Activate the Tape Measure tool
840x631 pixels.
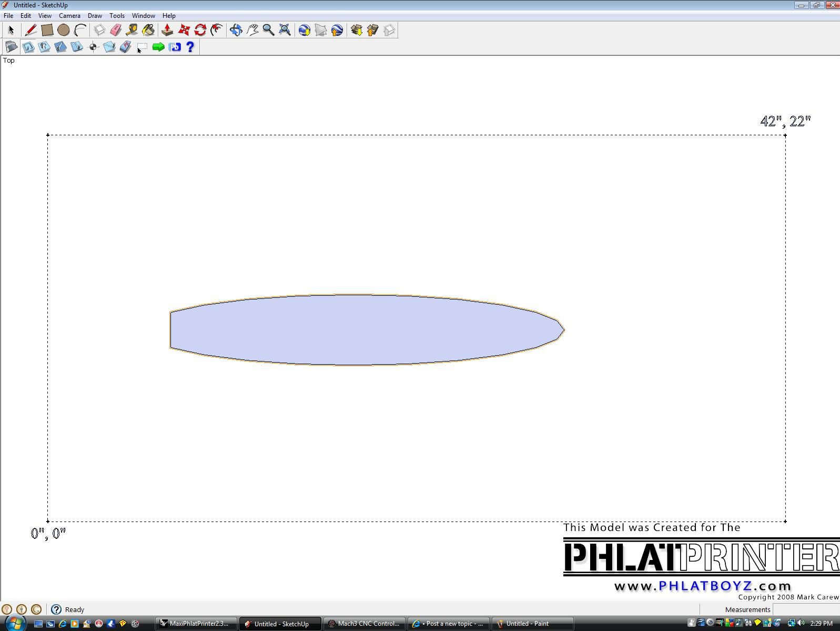click(x=131, y=31)
